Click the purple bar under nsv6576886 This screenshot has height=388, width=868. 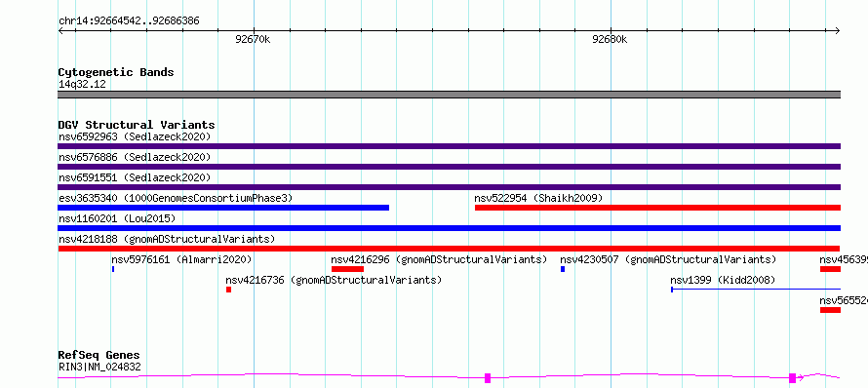pyautogui.click(x=449, y=167)
